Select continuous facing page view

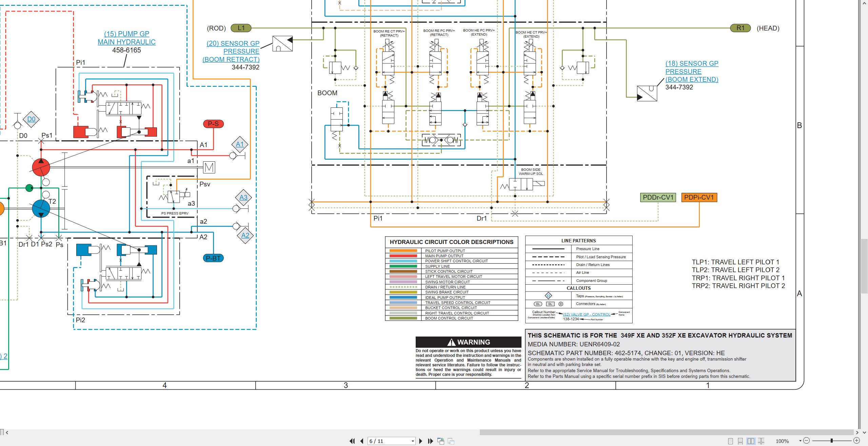point(761,441)
